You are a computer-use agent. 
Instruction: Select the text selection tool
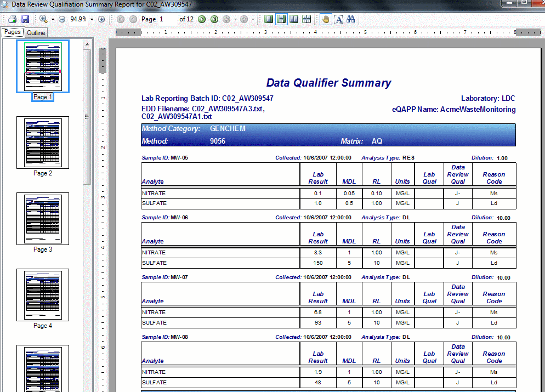click(x=338, y=19)
